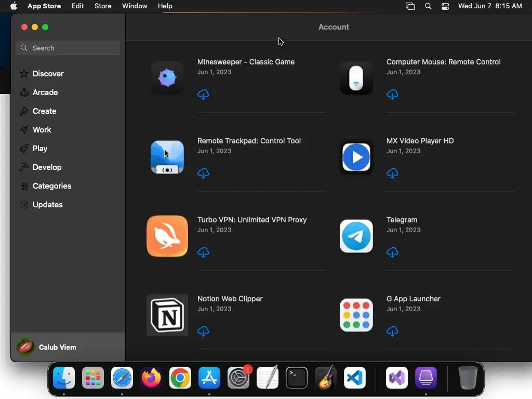Click the MX Video Player HD title
Screen dimensions: 532x399
420,141
